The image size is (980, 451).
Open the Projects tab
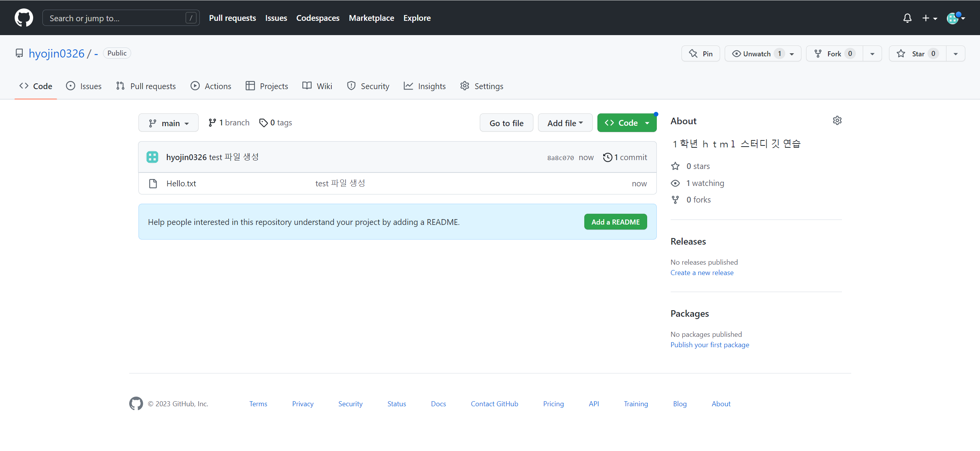pyautogui.click(x=267, y=86)
